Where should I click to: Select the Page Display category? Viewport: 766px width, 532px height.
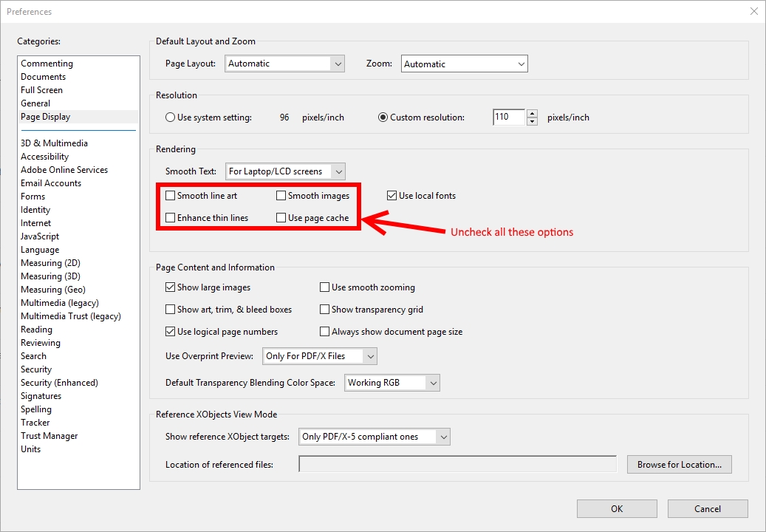click(x=46, y=117)
